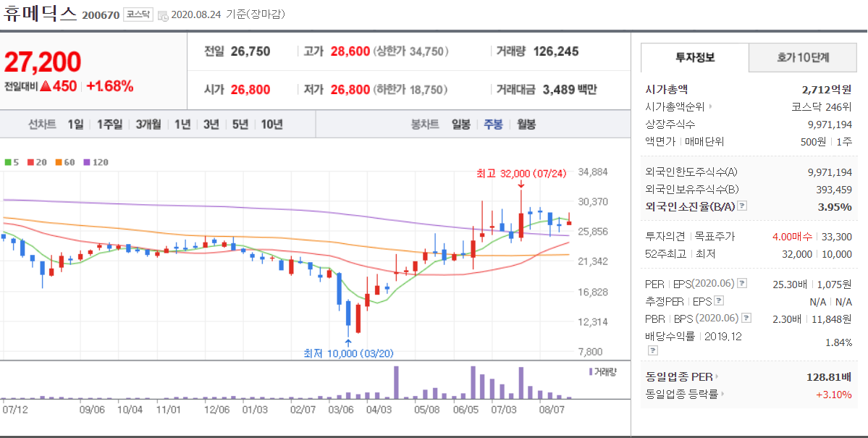Click the 하한가 18,750 text

pos(410,89)
